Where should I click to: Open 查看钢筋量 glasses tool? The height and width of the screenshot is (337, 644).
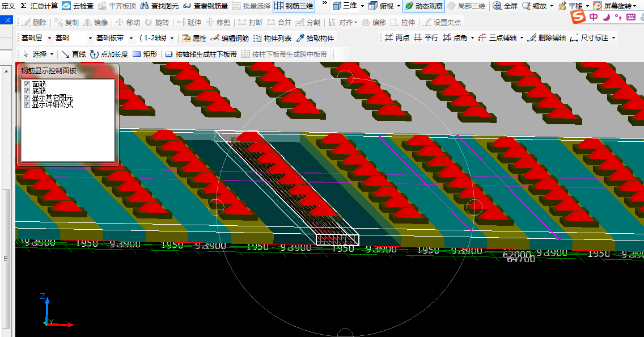click(x=205, y=6)
